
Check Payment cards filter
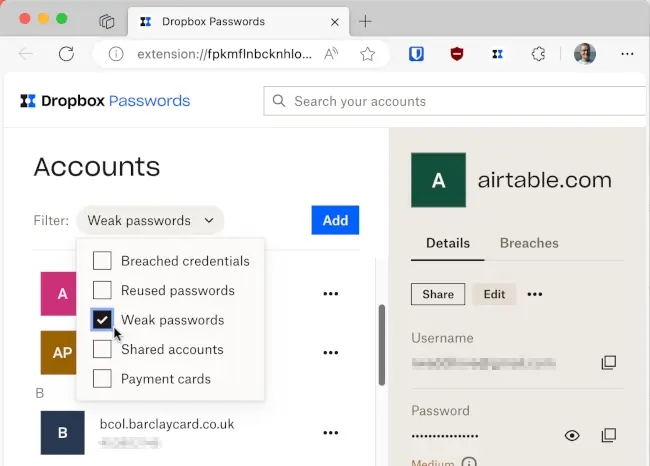pos(102,379)
